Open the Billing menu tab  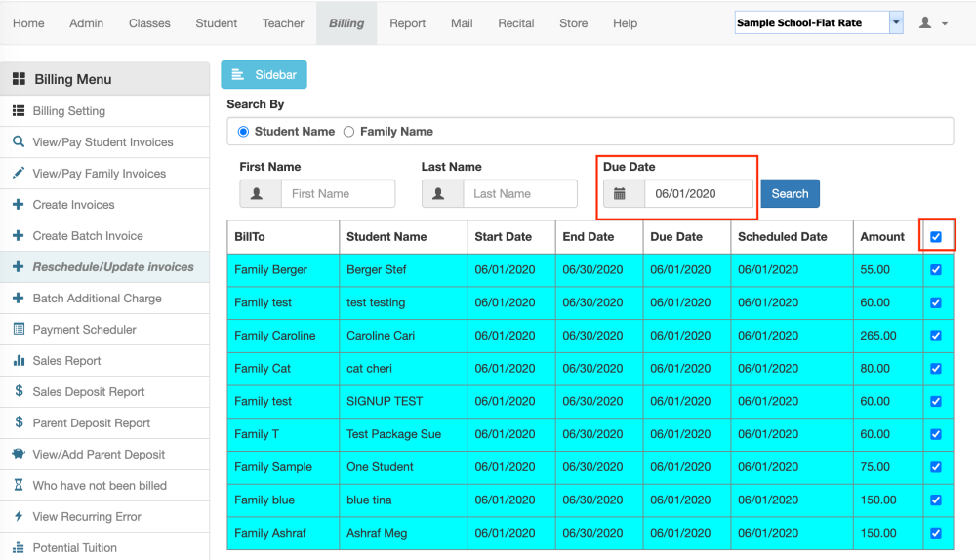(x=346, y=23)
